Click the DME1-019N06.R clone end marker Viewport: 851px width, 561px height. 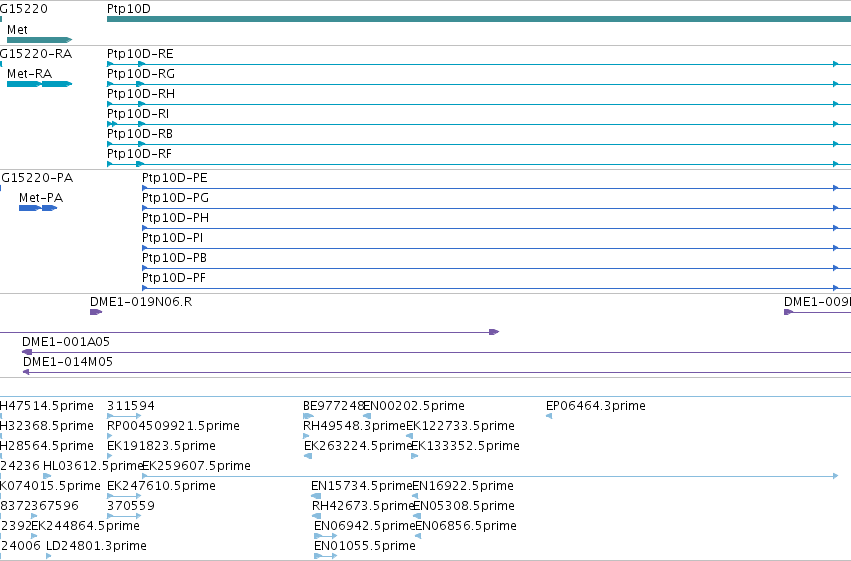[x=96, y=312]
